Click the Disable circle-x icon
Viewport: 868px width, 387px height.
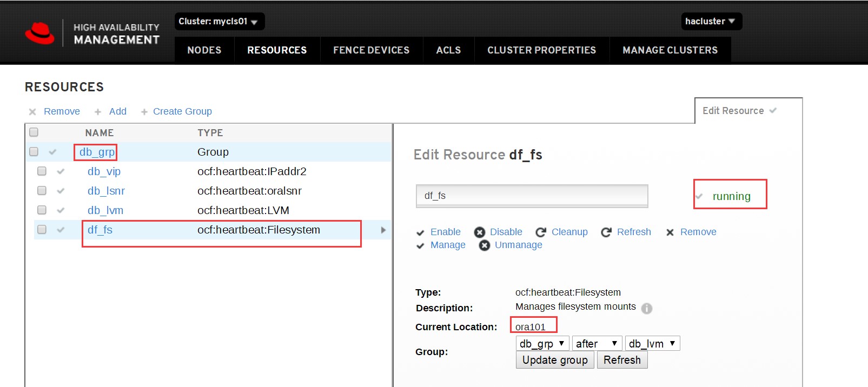[x=480, y=232]
